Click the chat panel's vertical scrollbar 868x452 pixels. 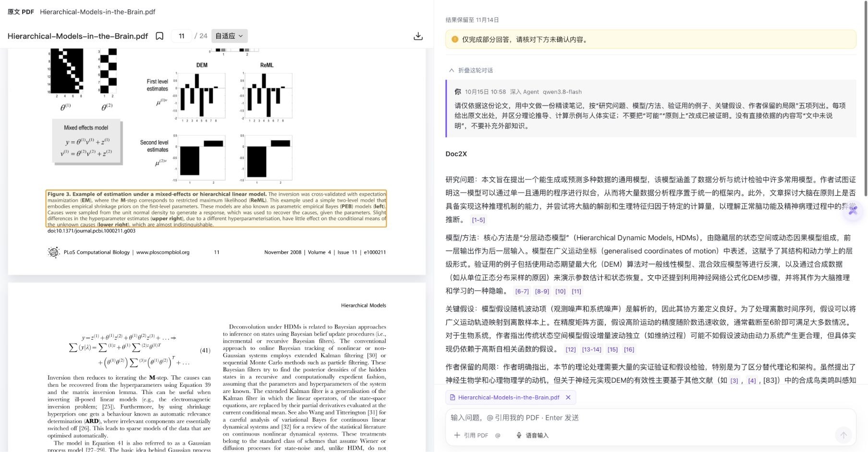(x=866, y=98)
